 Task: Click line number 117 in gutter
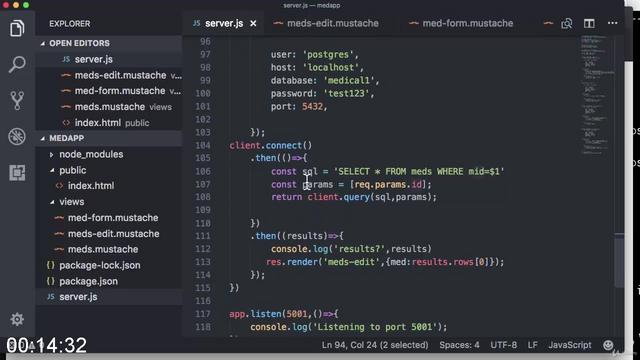pyautogui.click(x=203, y=314)
